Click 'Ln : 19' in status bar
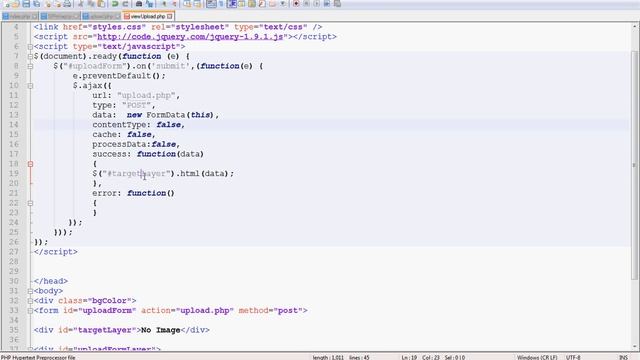 click(409, 357)
